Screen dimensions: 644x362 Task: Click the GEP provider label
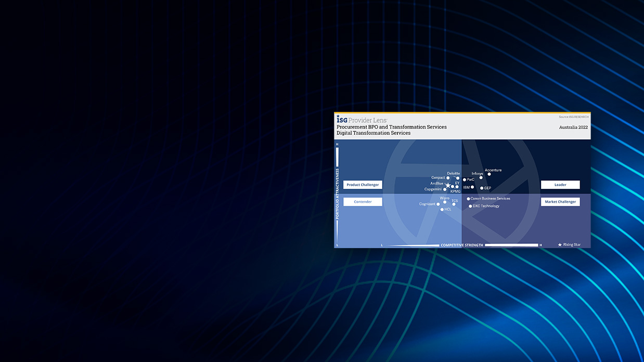[x=487, y=188]
